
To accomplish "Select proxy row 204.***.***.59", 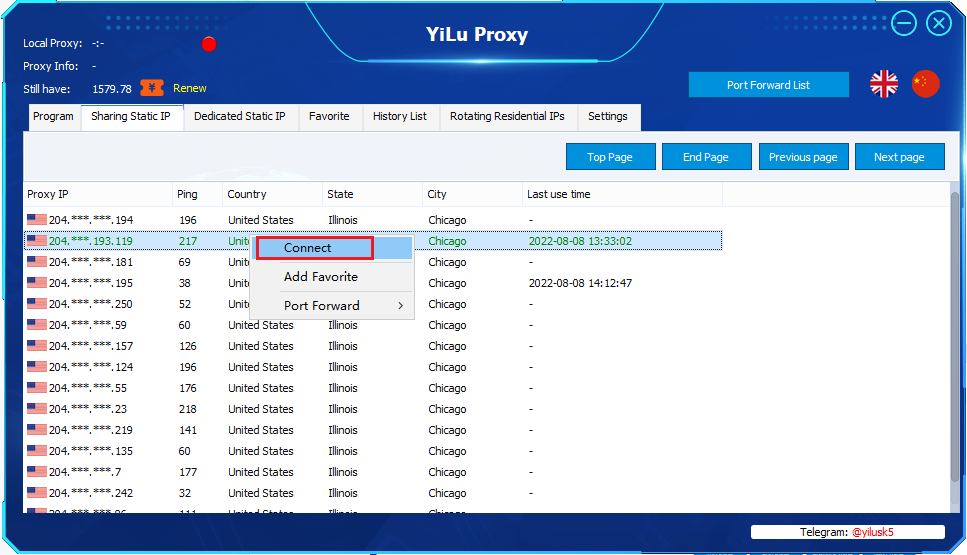I will [x=373, y=324].
